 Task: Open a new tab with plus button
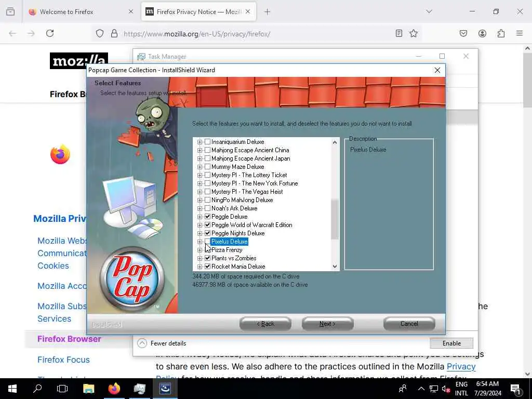point(268,12)
